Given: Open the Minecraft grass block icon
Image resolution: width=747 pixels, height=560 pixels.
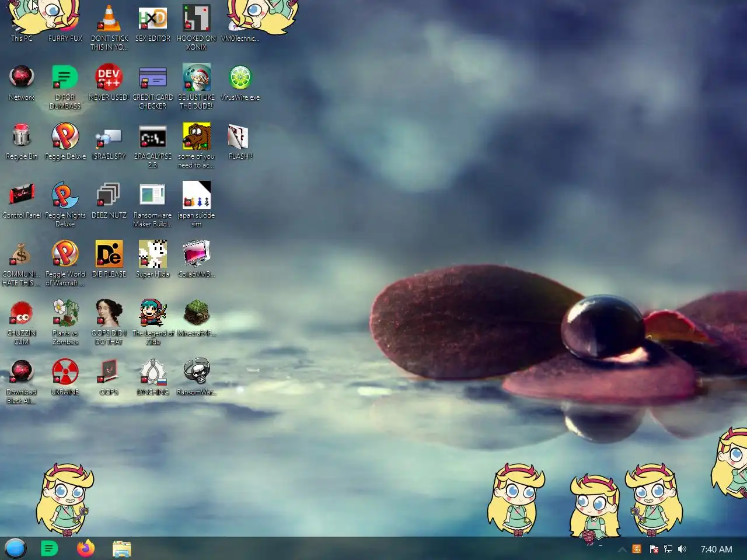Looking at the screenshot, I should pyautogui.click(x=197, y=318).
